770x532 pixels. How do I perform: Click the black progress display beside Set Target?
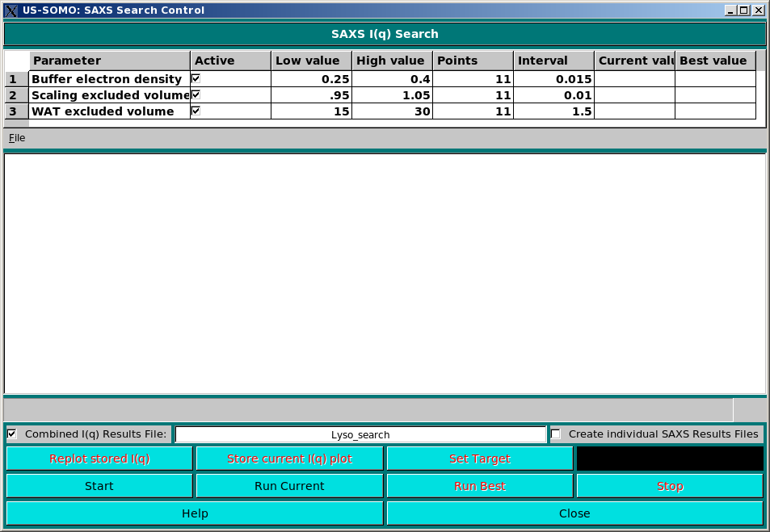click(669, 458)
